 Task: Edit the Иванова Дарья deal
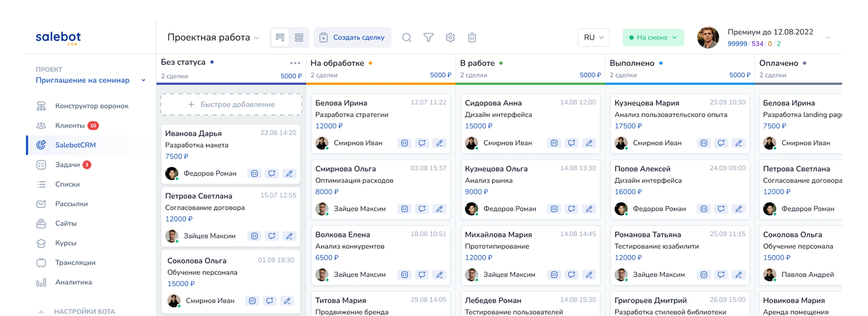pos(289,174)
